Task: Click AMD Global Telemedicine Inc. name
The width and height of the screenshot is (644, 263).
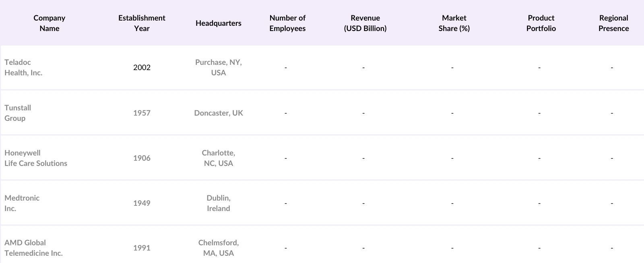Action: point(33,248)
